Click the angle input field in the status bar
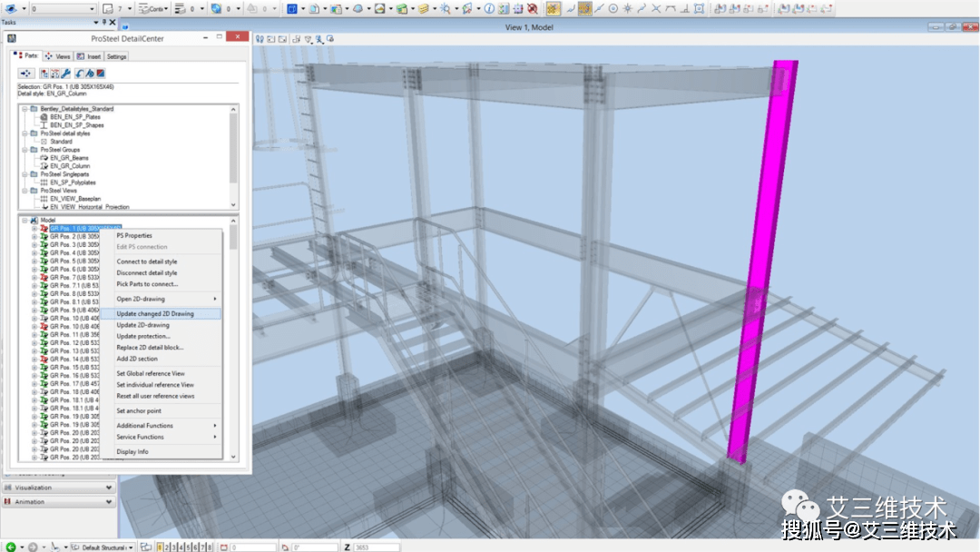 click(x=314, y=547)
